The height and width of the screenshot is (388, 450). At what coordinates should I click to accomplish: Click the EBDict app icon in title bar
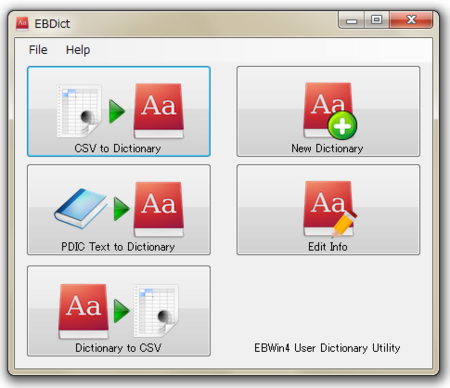[x=22, y=23]
